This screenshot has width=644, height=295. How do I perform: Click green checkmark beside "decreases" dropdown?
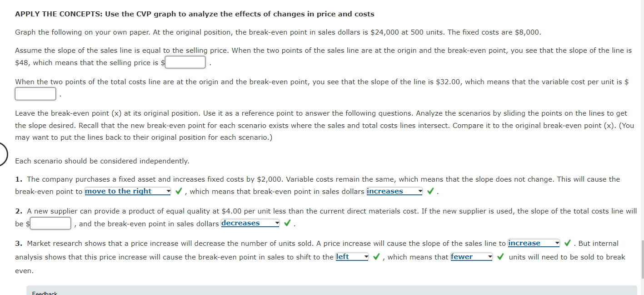pyautogui.click(x=286, y=223)
